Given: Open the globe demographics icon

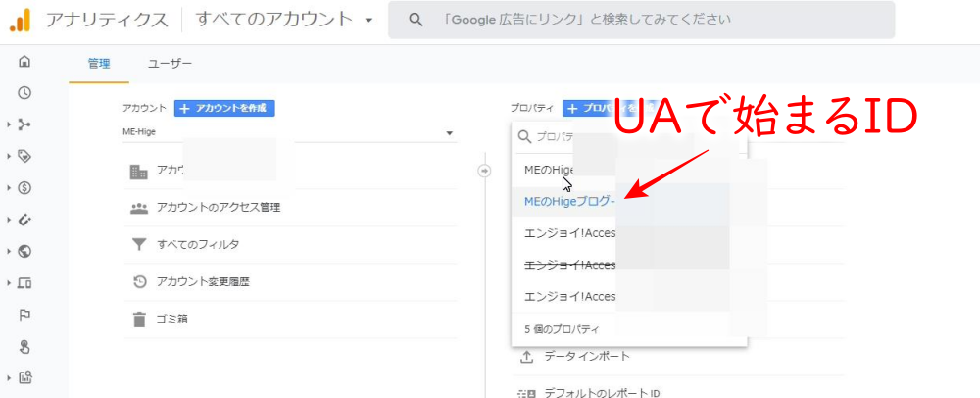Looking at the screenshot, I should (x=25, y=252).
